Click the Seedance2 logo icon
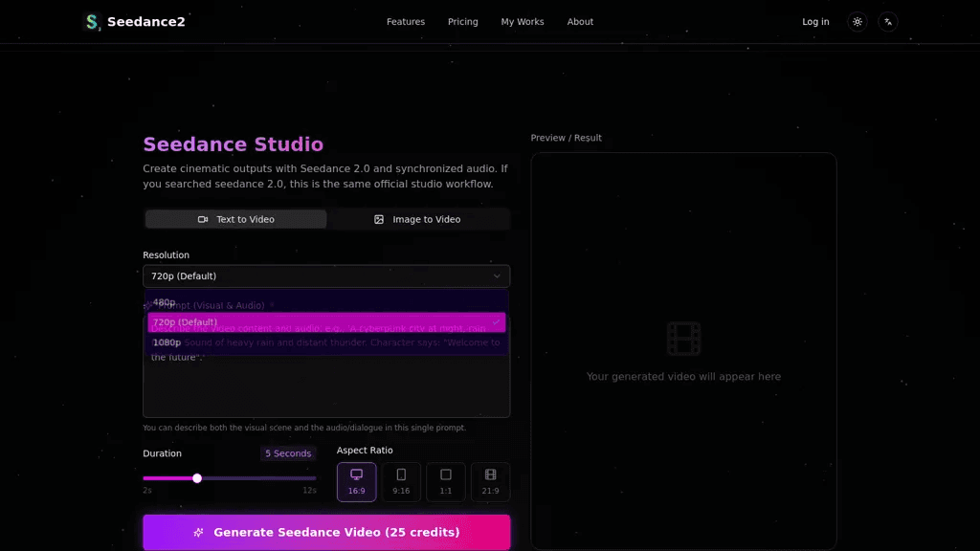 click(x=92, y=22)
